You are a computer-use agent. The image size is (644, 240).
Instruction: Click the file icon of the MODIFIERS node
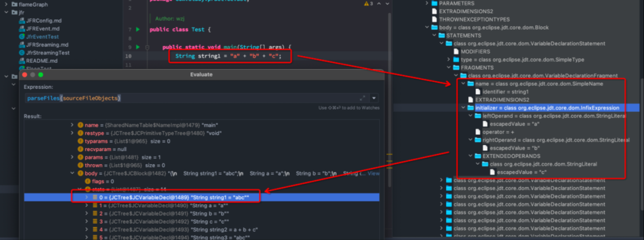[x=456, y=51]
